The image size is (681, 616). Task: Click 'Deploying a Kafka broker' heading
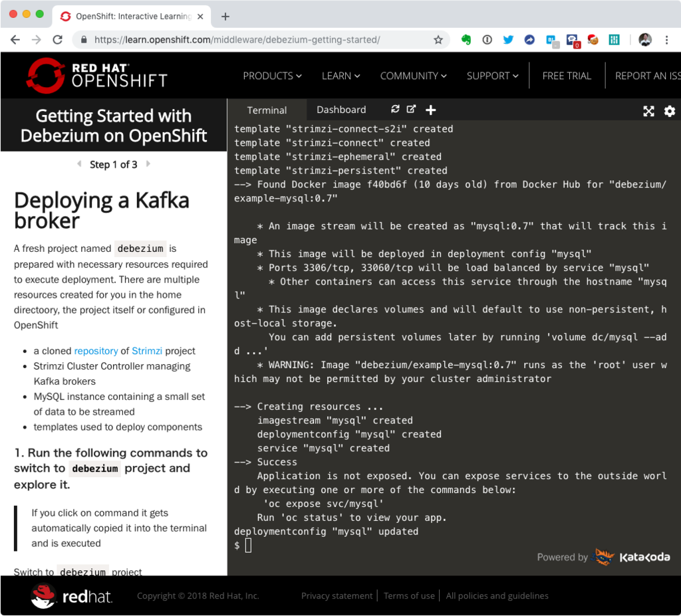(x=102, y=211)
